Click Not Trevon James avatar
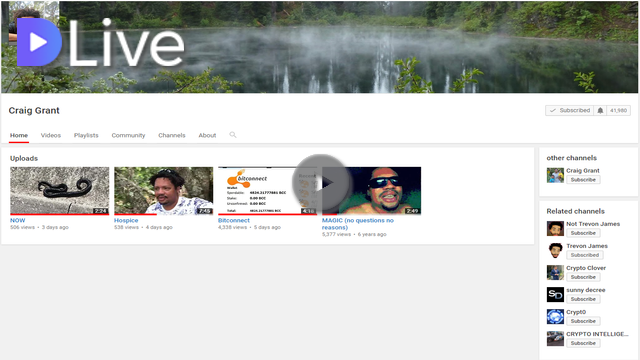The height and width of the screenshot is (360, 640). 555,229
